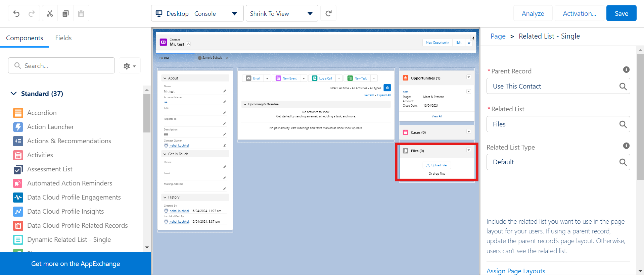The image size is (644, 275).
Task: Open the Desktop - Console device dropdown
Action: click(x=197, y=13)
